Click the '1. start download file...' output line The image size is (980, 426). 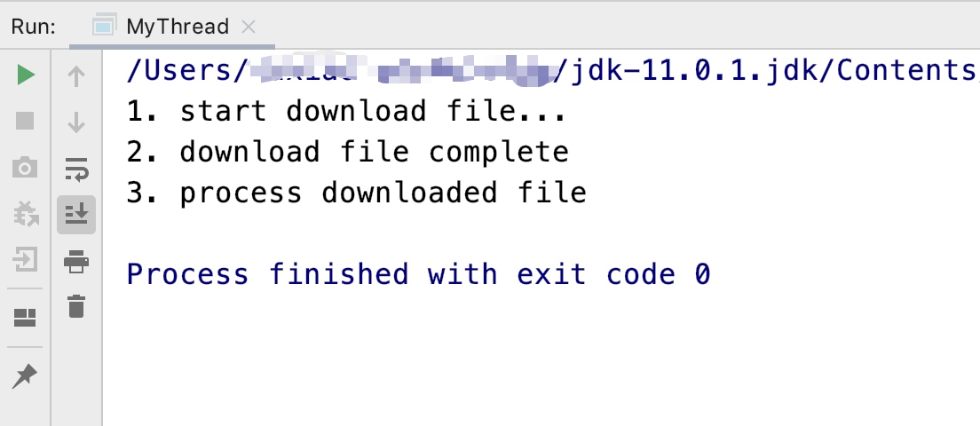click(x=346, y=111)
